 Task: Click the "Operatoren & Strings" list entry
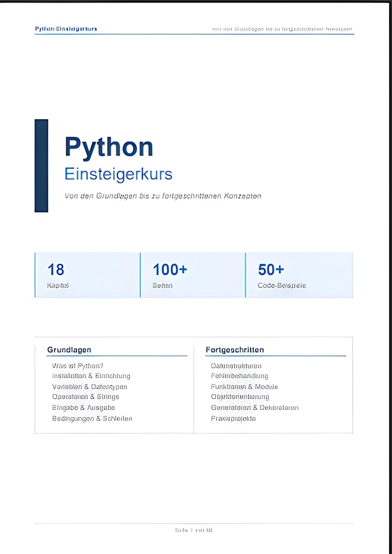coord(85,397)
